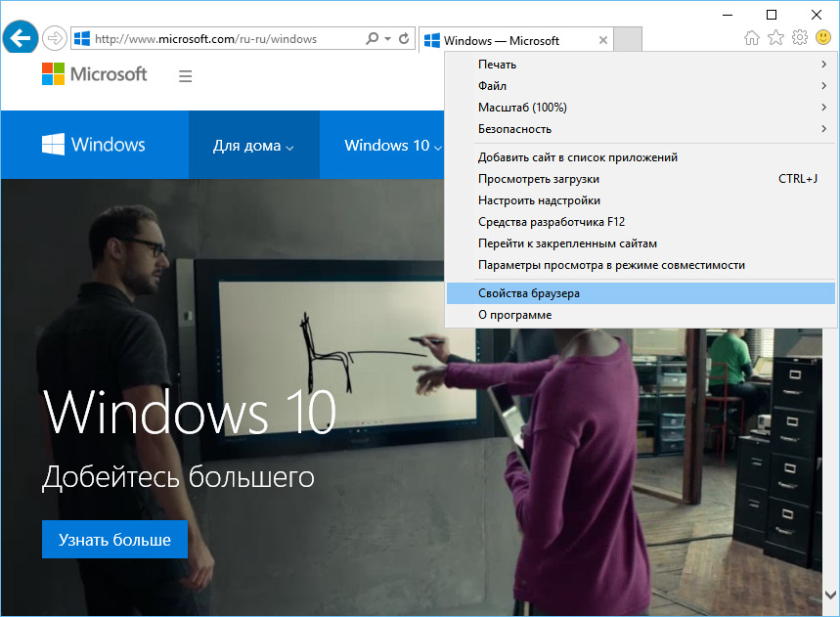Open the hamburger menu next to Microsoft
Viewport: 840px width, 617px height.
click(186, 76)
